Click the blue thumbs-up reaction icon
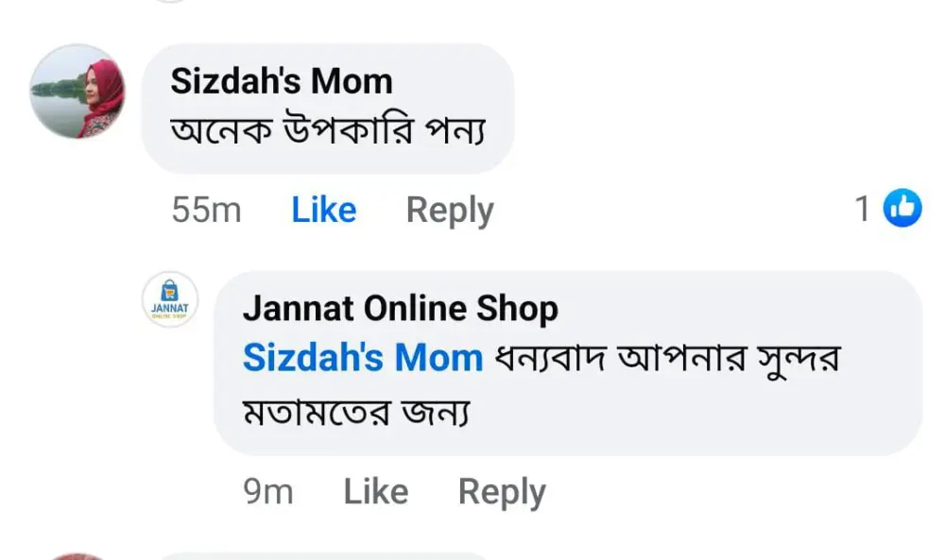Image resolution: width=945 pixels, height=560 pixels. pos(902,209)
